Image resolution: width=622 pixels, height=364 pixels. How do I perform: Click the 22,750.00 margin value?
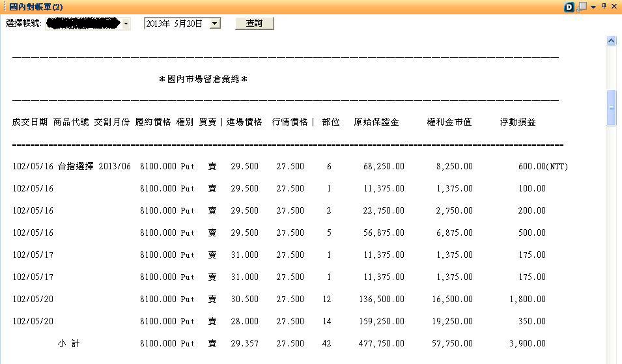pyautogui.click(x=384, y=211)
